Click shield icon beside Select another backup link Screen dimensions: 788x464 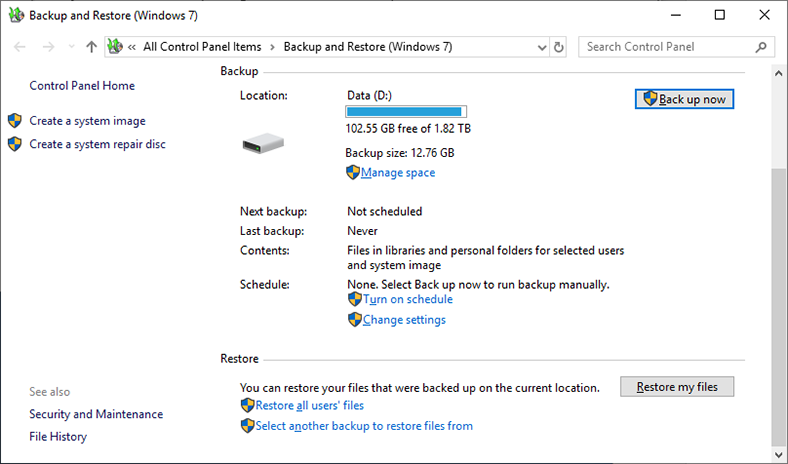(247, 426)
